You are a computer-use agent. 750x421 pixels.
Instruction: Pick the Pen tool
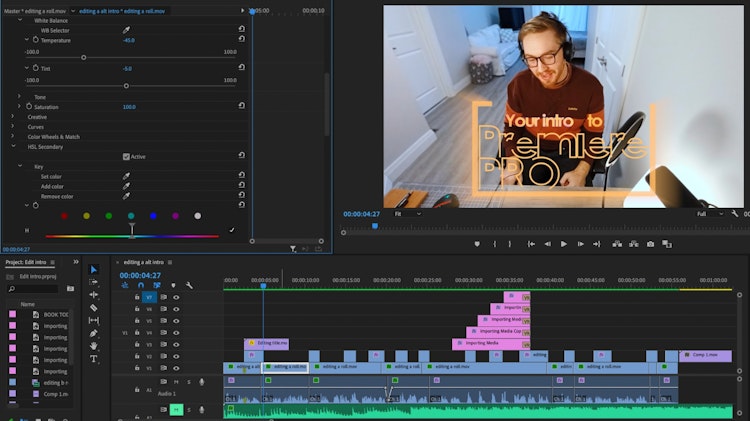pos(94,333)
